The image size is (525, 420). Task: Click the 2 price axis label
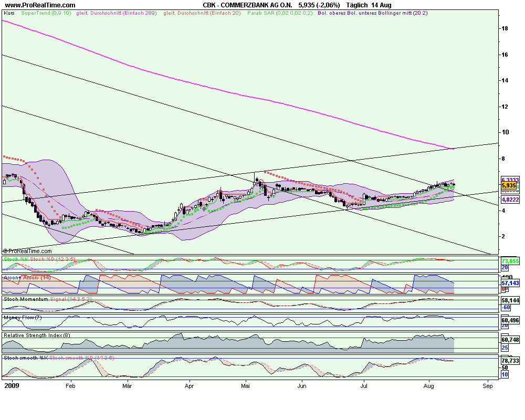(x=503, y=236)
